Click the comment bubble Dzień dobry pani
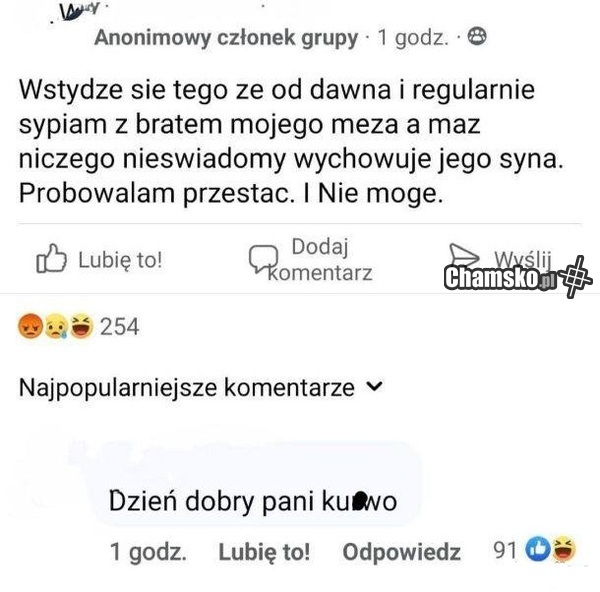The image size is (600, 592). click(x=253, y=501)
